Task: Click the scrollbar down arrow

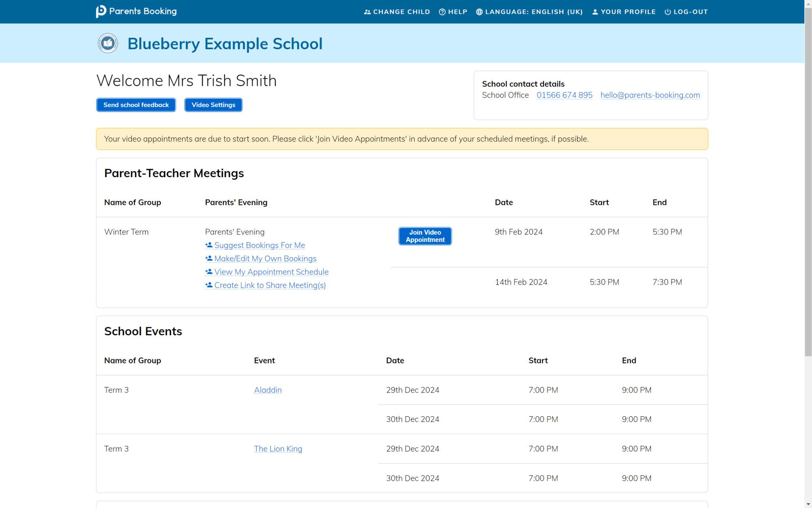Action: tap(808, 504)
